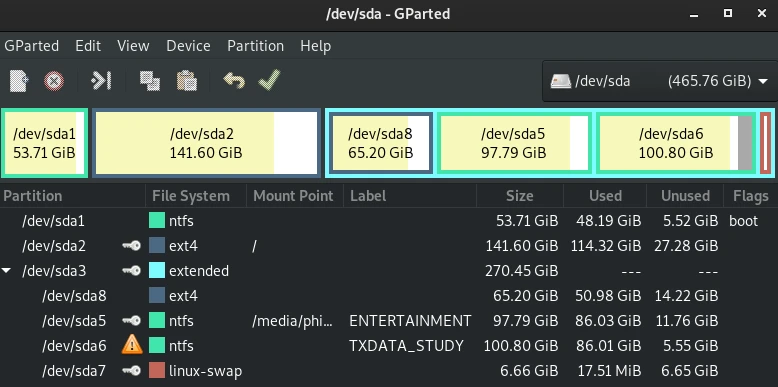Click the Copy partition toolbar icon
This screenshot has width=778, height=387.
tap(149, 81)
